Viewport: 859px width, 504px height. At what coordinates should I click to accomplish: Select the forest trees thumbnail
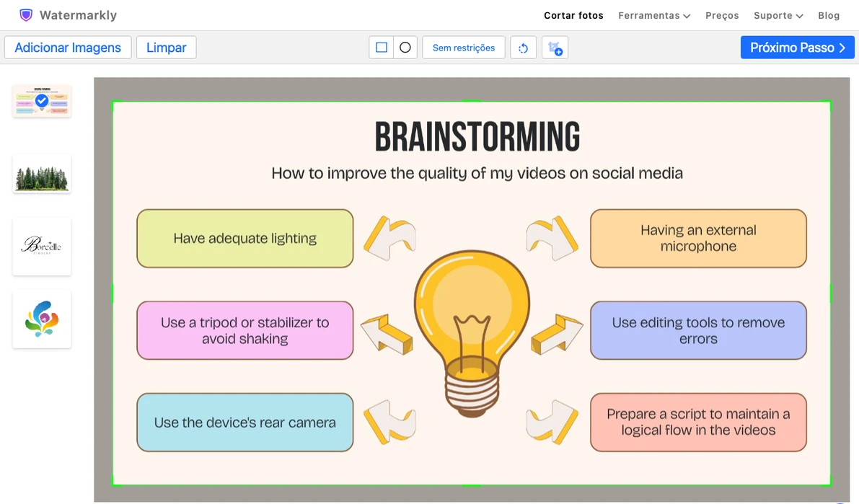pyautogui.click(x=42, y=174)
